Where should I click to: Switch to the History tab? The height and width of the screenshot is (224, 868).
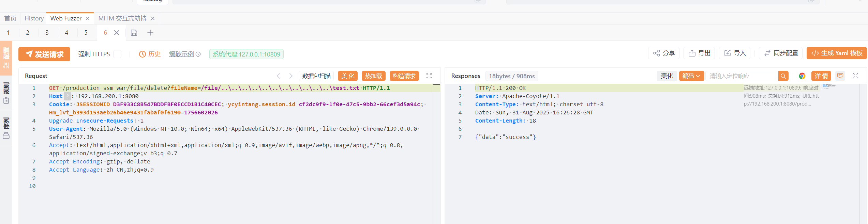click(34, 18)
